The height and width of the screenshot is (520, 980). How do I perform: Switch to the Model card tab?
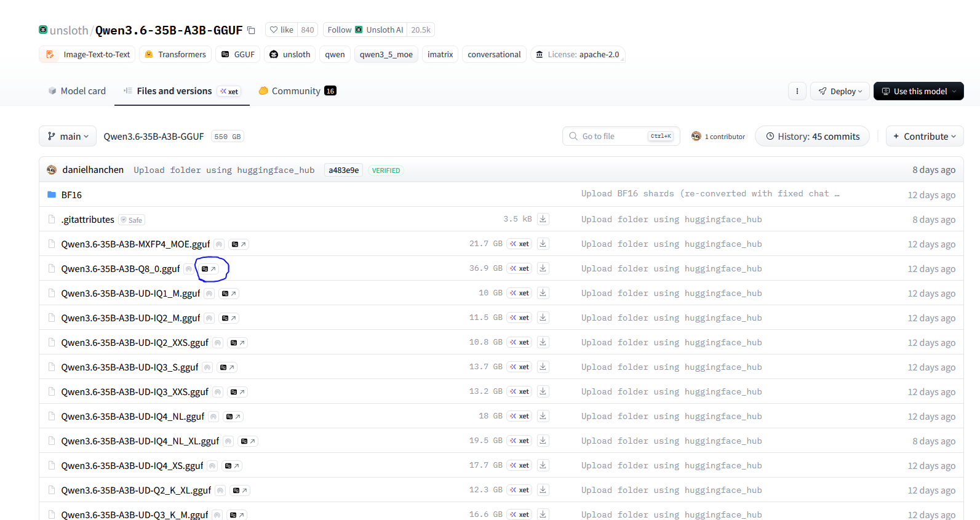pos(77,91)
